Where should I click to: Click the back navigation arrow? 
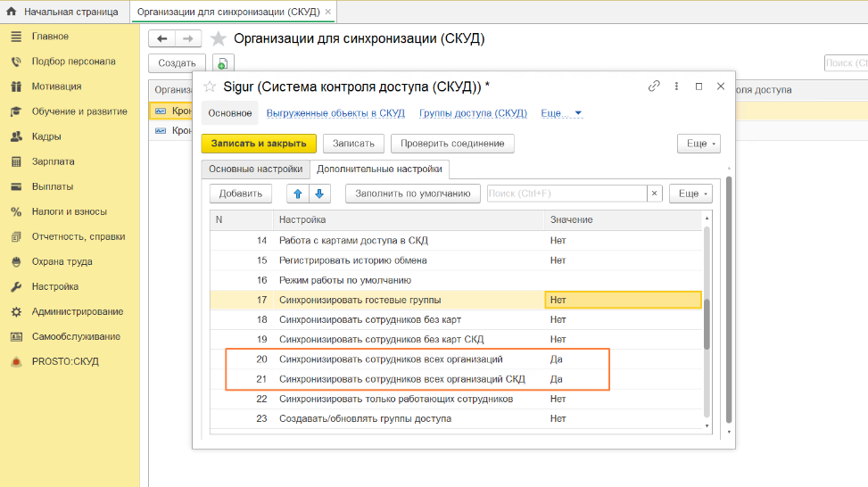(x=163, y=39)
